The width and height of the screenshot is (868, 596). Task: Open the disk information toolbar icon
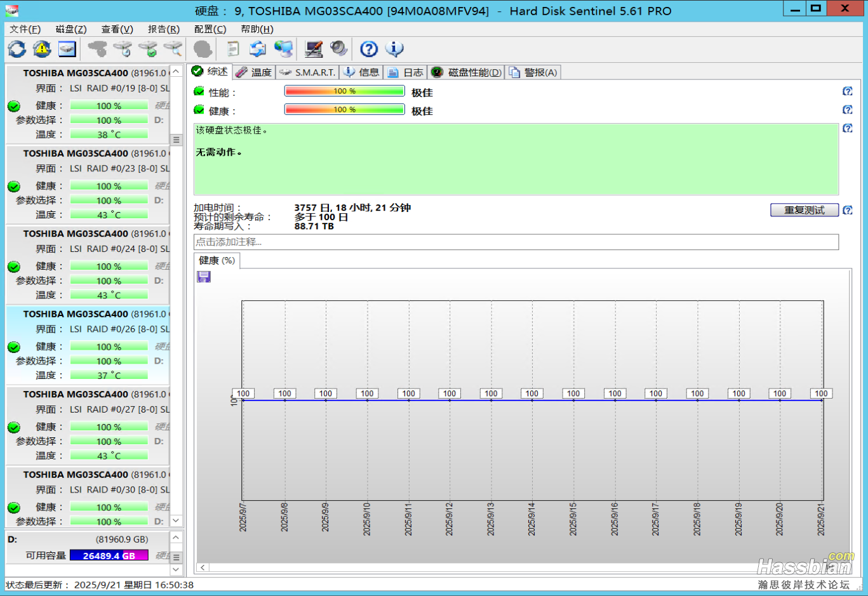[67, 49]
